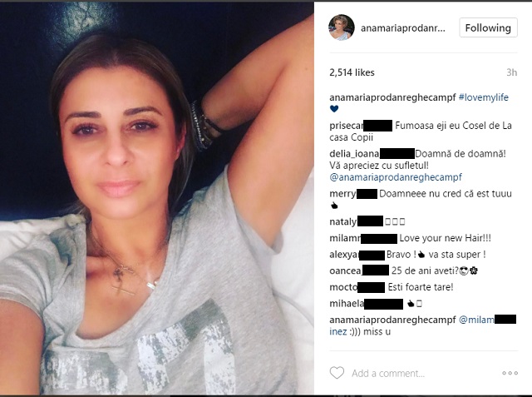Click the @milam mention in the reply

click(x=487, y=320)
